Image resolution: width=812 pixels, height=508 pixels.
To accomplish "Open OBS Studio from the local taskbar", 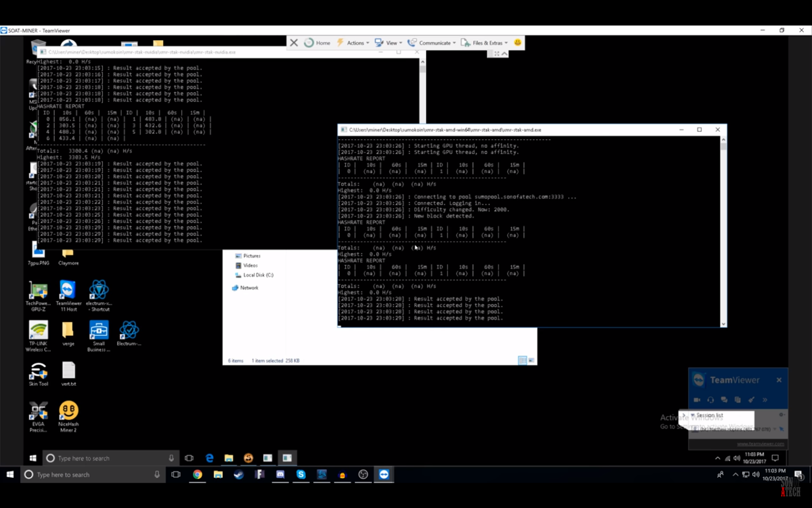I will [x=363, y=474].
